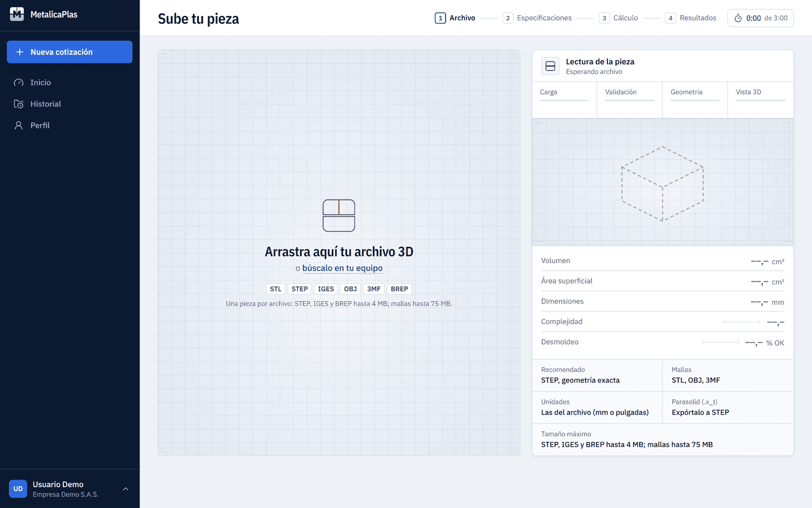This screenshot has width=812, height=508.
Task: Click the Inicio gauge icon
Action: point(19,82)
